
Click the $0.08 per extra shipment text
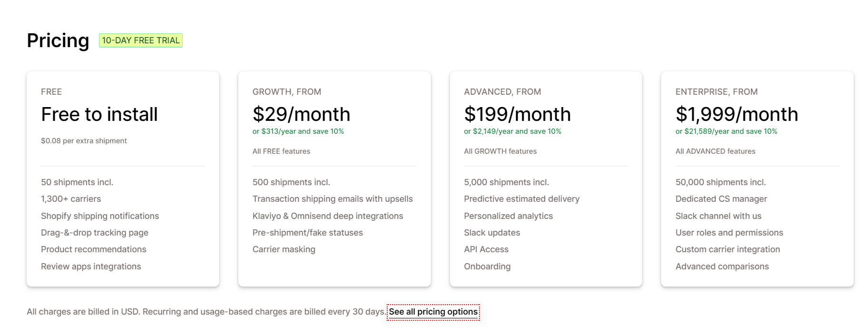point(84,140)
